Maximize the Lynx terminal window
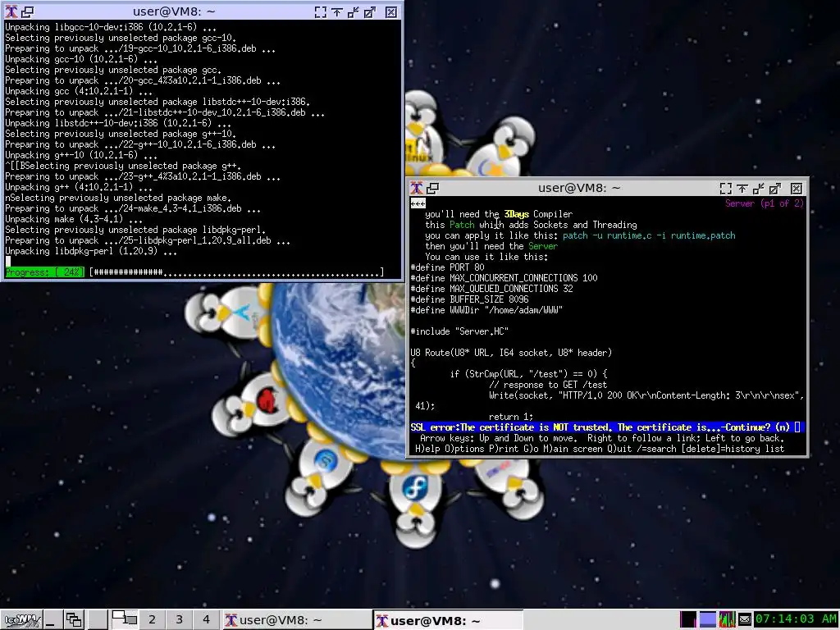Image resolution: width=840 pixels, height=630 pixels. 775,188
